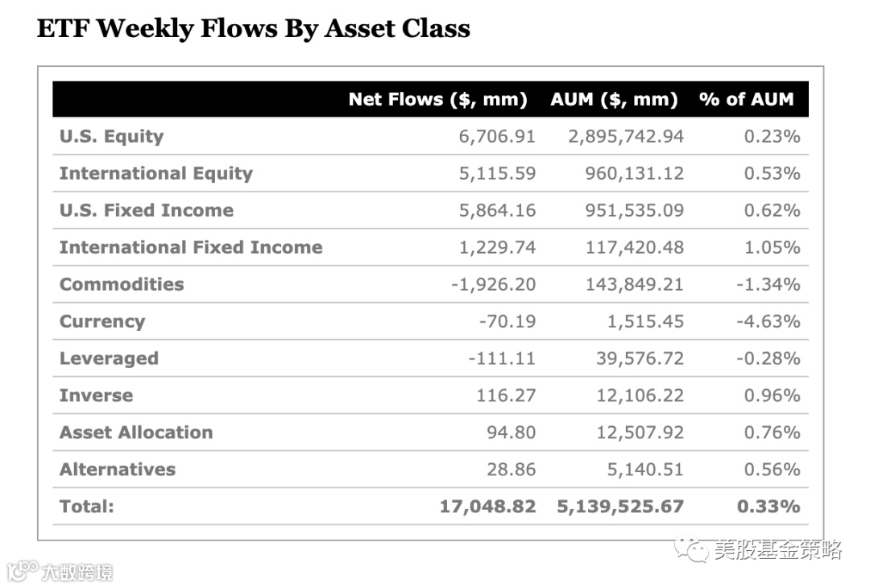Click the Currency -4.63% cell
The width and height of the screenshot is (870, 588).
pos(768,321)
